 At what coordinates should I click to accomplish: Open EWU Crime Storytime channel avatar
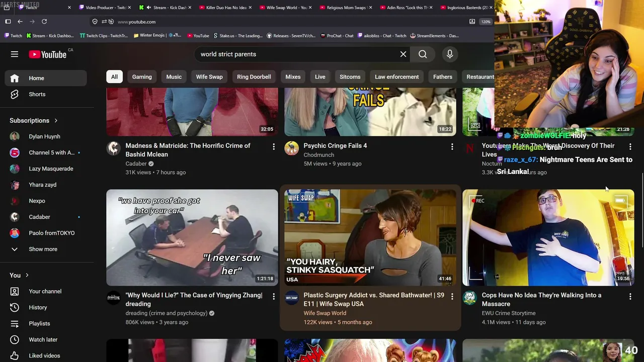tap(470, 298)
